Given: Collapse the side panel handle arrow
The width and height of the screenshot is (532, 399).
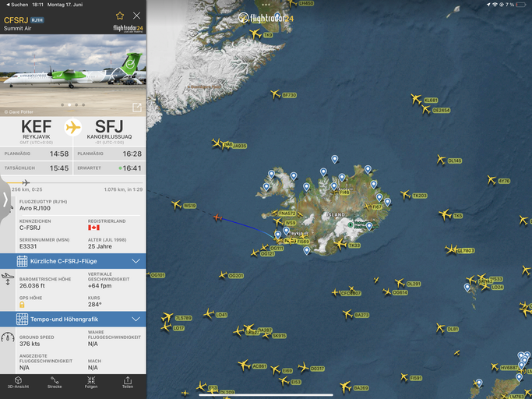Looking at the screenshot, I should [5, 199].
